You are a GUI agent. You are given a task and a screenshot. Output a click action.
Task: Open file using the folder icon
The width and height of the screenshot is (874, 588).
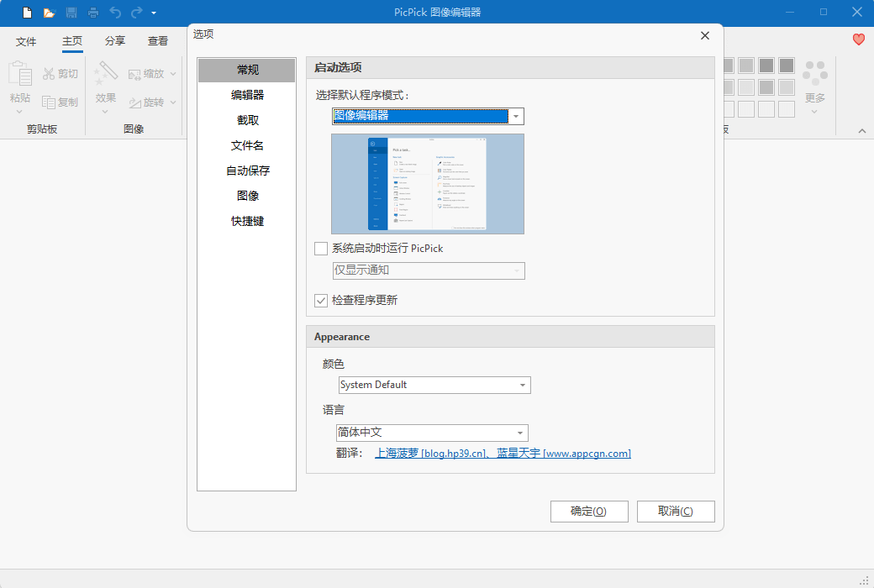pos(49,13)
